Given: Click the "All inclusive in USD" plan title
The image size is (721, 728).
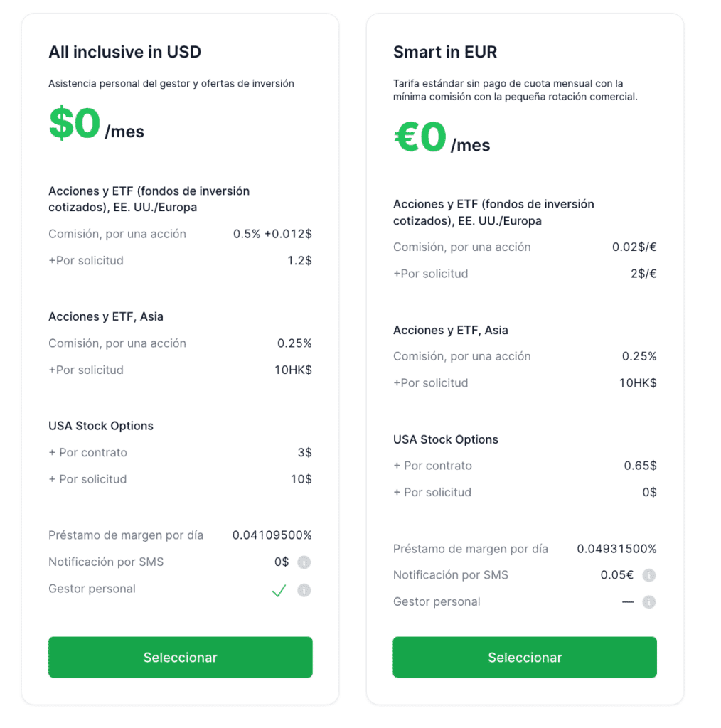Looking at the screenshot, I should coord(124,52).
